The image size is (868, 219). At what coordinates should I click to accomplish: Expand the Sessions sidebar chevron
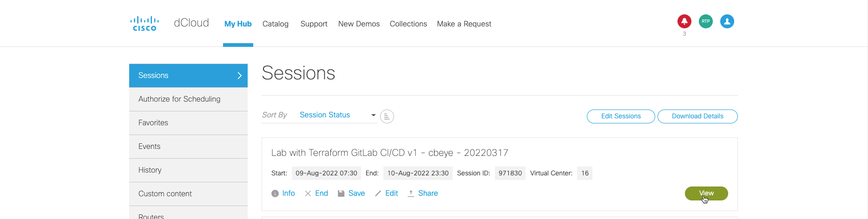click(x=240, y=76)
